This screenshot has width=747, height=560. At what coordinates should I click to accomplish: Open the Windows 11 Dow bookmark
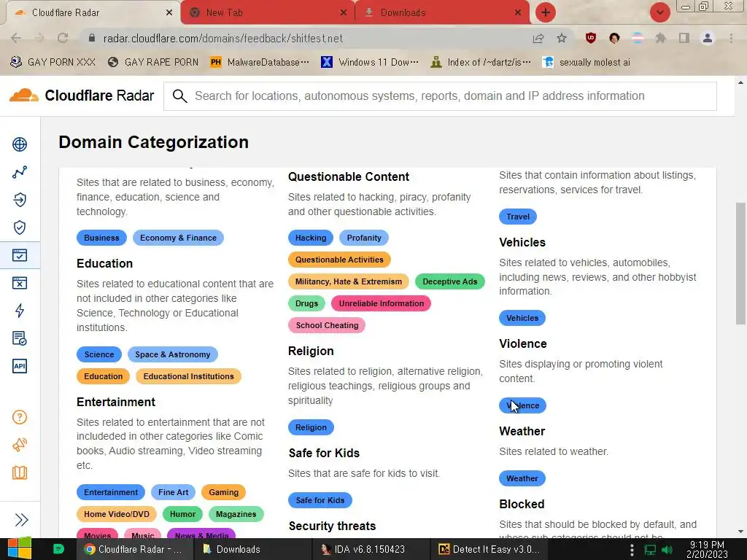coord(370,63)
